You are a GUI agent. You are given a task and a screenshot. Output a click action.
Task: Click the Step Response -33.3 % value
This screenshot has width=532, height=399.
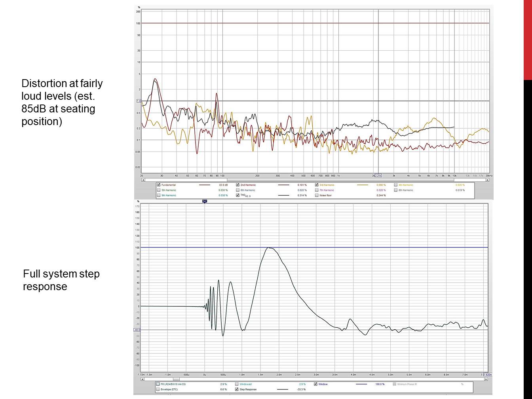(x=301, y=389)
